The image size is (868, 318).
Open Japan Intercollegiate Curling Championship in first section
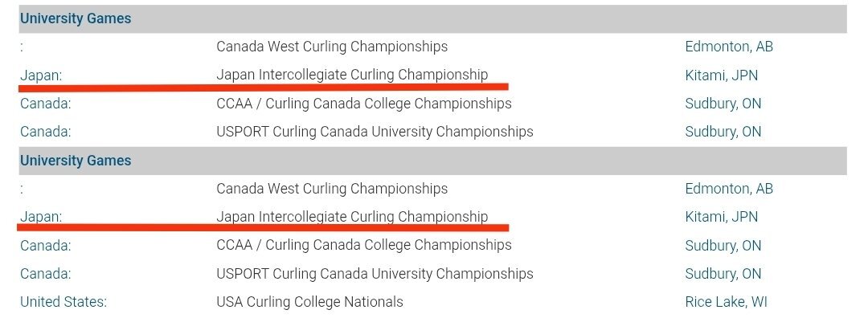(x=352, y=75)
